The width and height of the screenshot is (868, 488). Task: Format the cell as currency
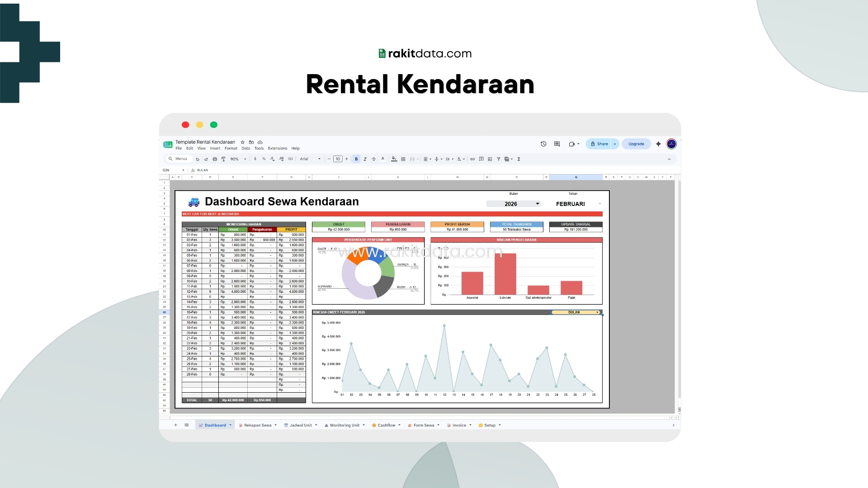point(255,159)
